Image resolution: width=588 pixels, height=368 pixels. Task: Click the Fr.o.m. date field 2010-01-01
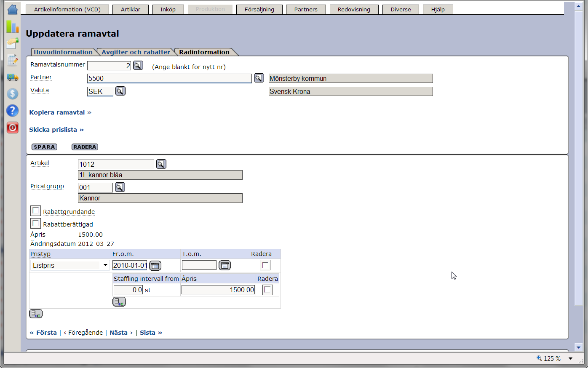pos(130,265)
